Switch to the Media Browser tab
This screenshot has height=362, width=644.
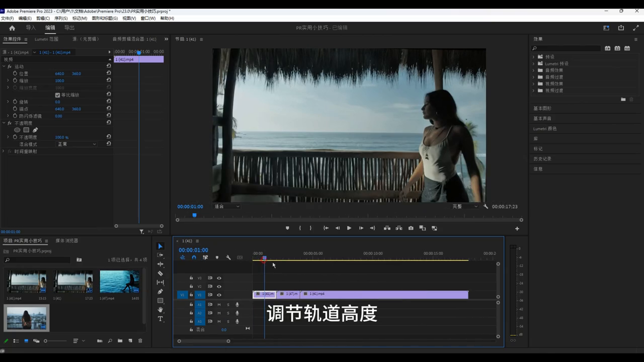click(67, 241)
